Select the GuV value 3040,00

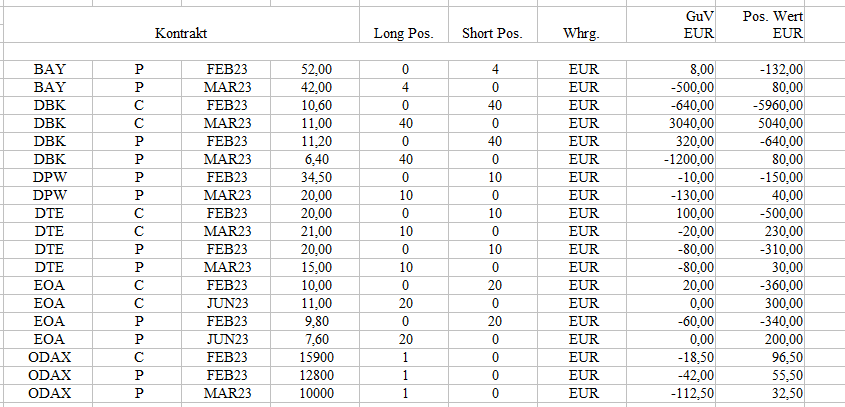pos(689,123)
